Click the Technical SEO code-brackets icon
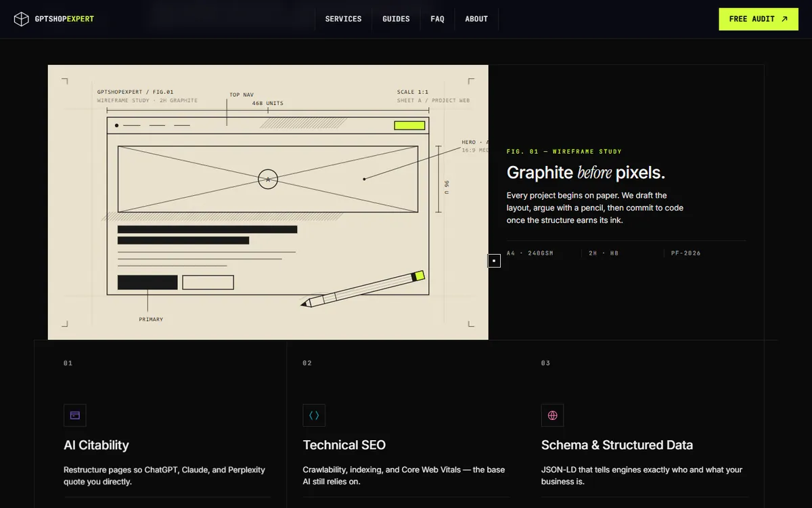Screen dimensions: 812x508 click(x=314, y=415)
